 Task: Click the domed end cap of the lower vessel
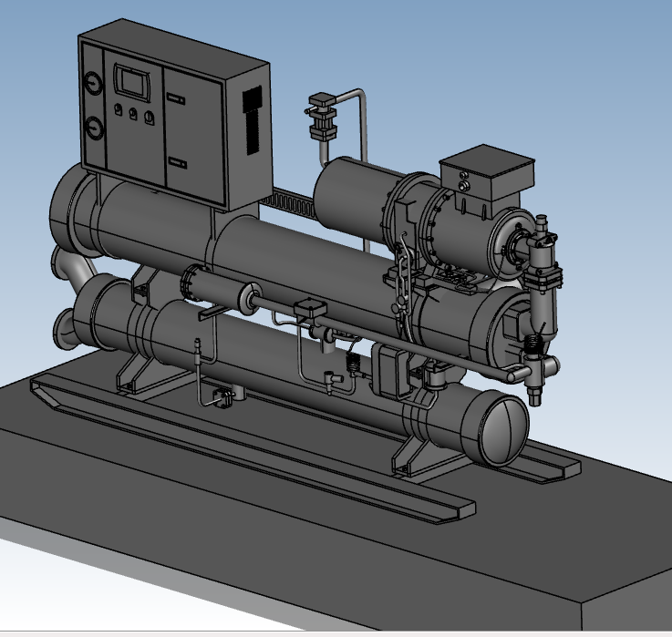pyautogui.click(x=504, y=429)
